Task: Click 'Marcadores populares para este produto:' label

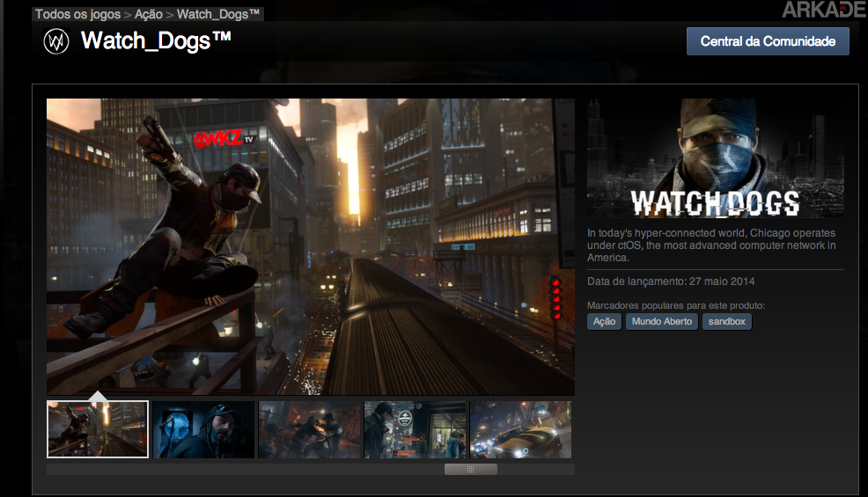Action: (x=676, y=305)
